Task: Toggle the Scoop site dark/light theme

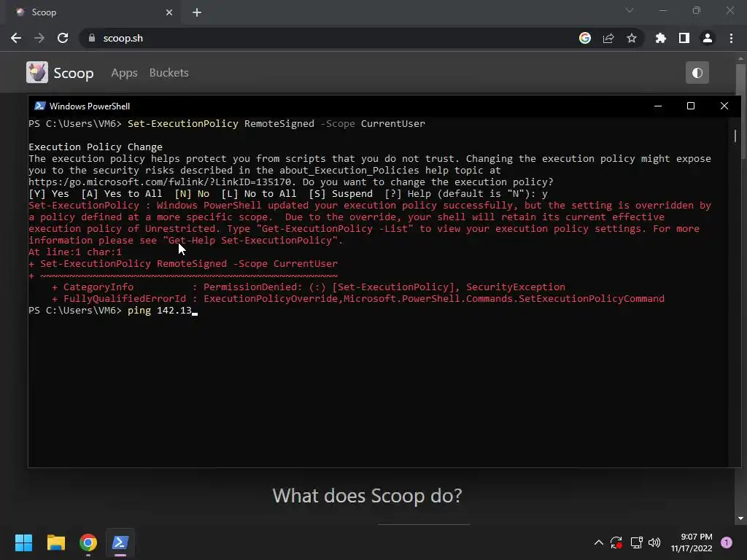Action: 697,72
